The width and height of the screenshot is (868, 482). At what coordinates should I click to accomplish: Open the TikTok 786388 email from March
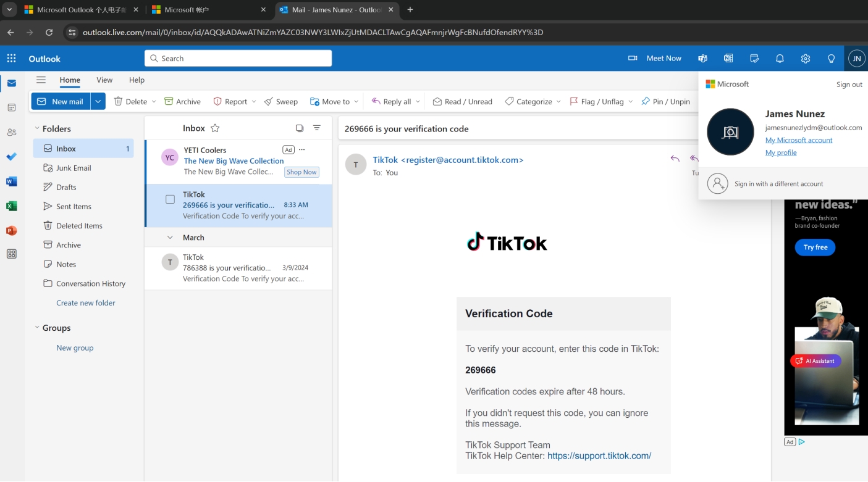tap(238, 268)
